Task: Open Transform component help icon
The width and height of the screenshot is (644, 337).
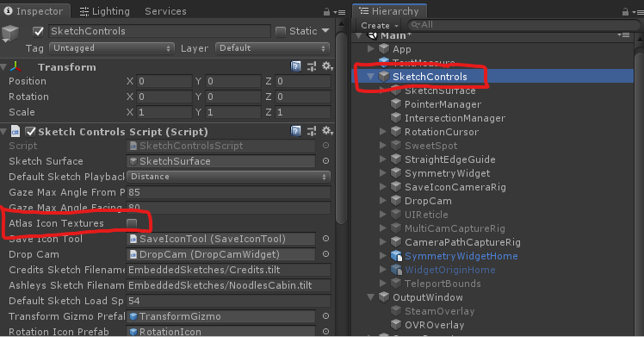Action: pos(295,66)
